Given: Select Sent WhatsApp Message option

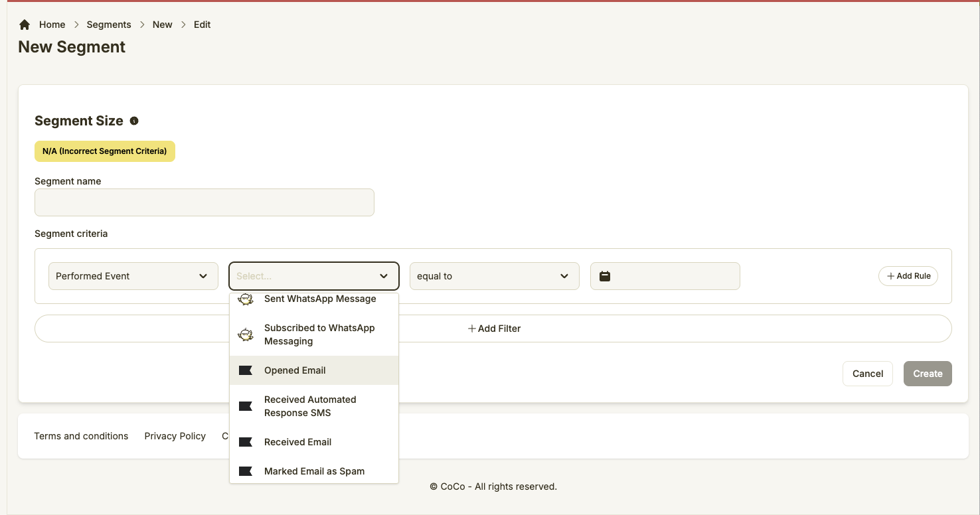Looking at the screenshot, I should (320, 299).
